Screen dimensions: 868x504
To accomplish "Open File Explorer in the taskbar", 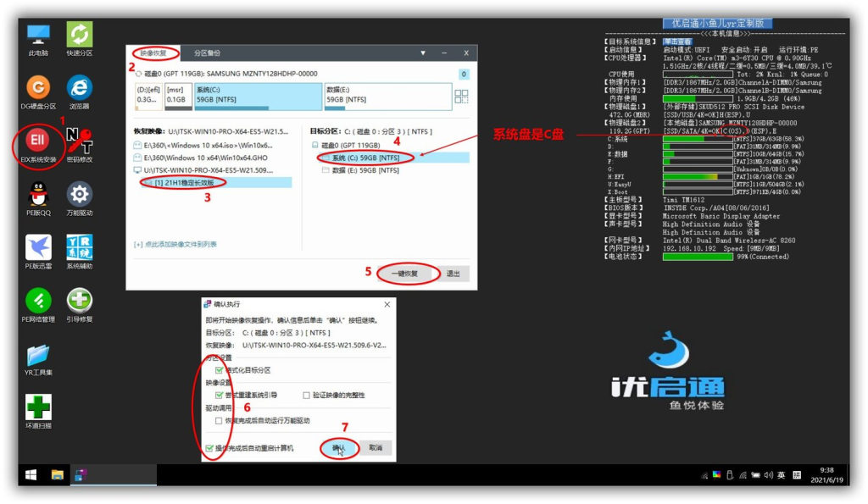I will [57, 474].
